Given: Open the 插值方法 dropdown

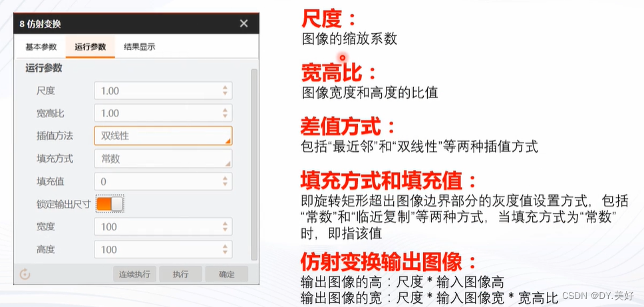Looking at the screenshot, I should pyautogui.click(x=163, y=136).
